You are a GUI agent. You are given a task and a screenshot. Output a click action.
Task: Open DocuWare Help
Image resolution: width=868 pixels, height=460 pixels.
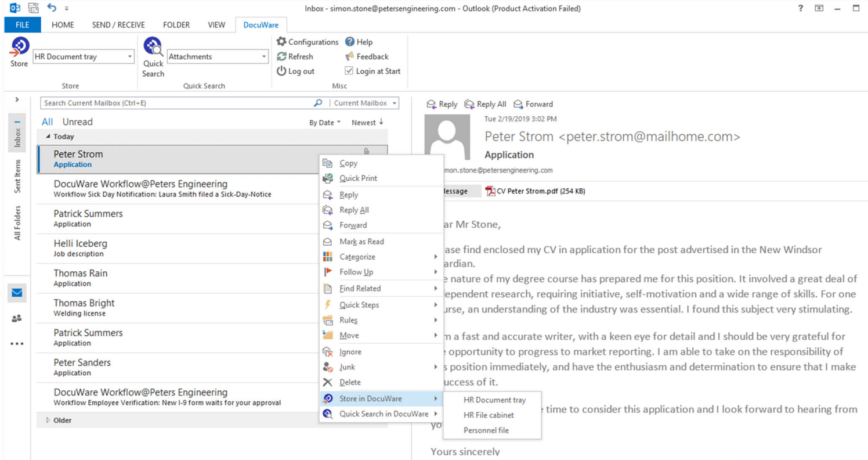tap(359, 42)
